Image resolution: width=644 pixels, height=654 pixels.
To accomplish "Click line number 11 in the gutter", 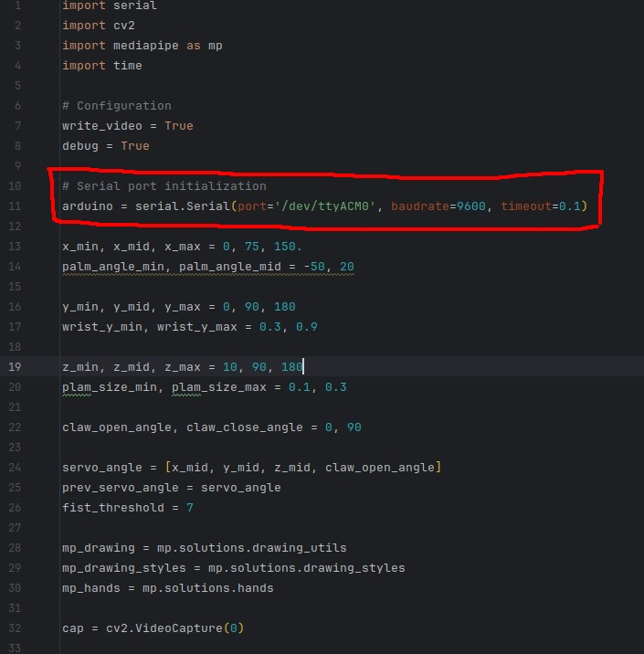I will [15, 206].
